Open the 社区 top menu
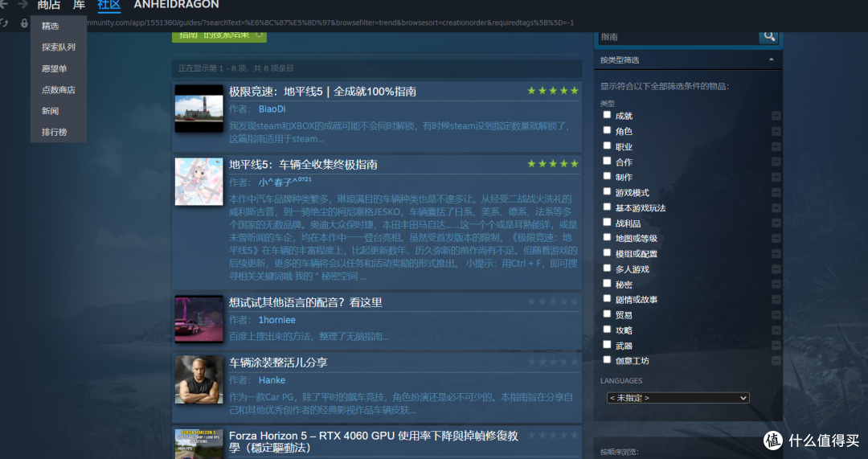Image resolution: width=868 pixels, height=459 pixels. (x=109, y=5)
